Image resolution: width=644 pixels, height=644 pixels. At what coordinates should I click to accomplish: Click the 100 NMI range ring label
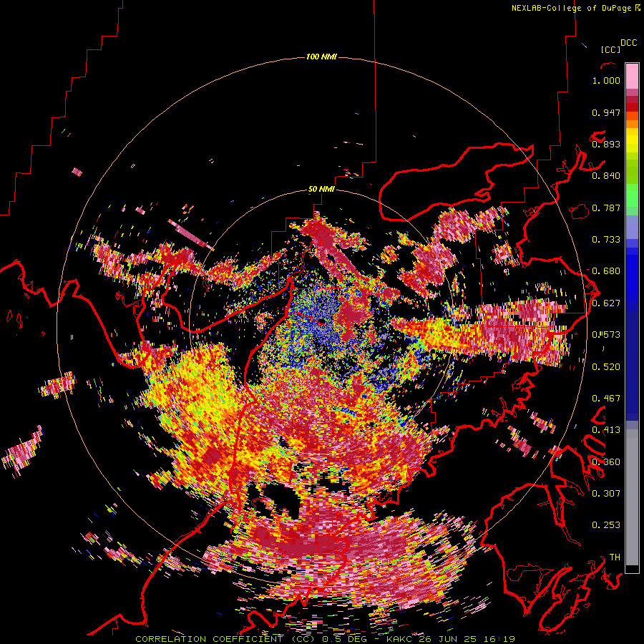[x=321, y=57]
